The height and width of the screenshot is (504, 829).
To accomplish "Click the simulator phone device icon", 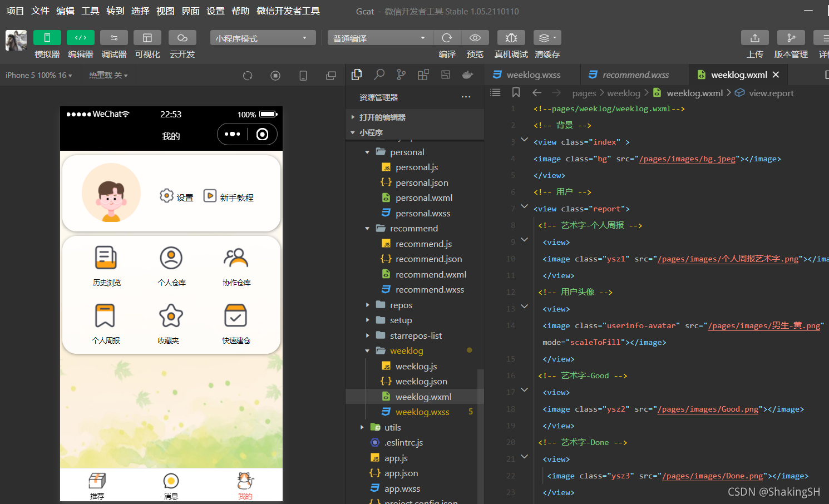I will coord(303,76).
